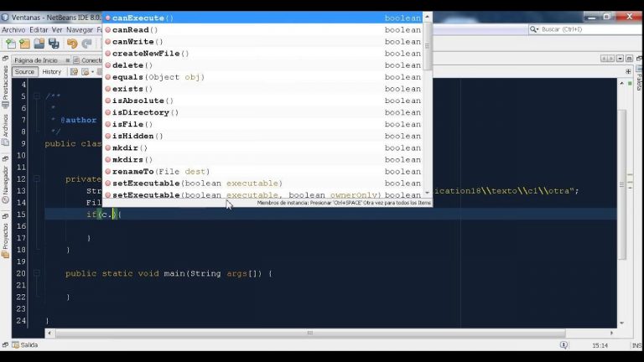Viewport: 644px width, 362px height.
Task: Click the split editor plus icon
Action: point(628,71)
